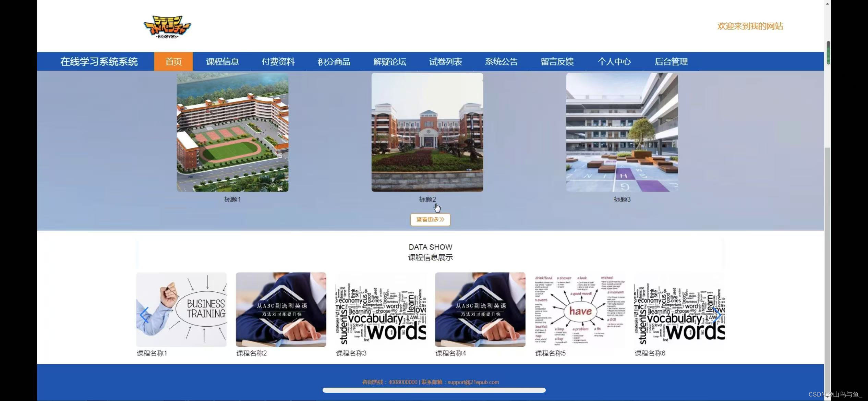Click the vertical page scrollbar thumb
Viewport: 868px width, 401px height.
828,52
